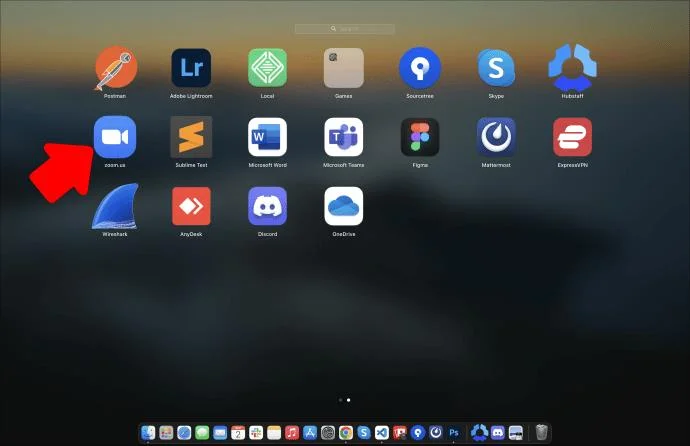Launch Photoshop from the Dock
Viewport: 690px width, 446px height.
click(454, 433)
